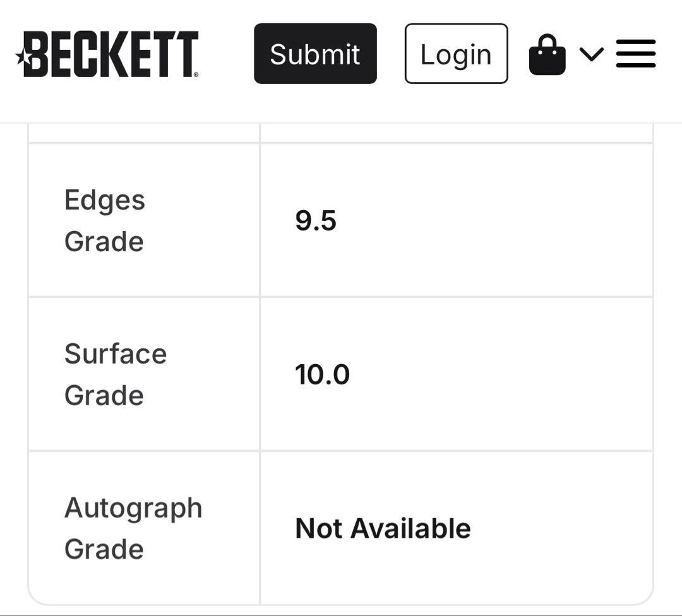Click the word "Autograph" in the table
The image size is (682, 616).
coord(133,508)
